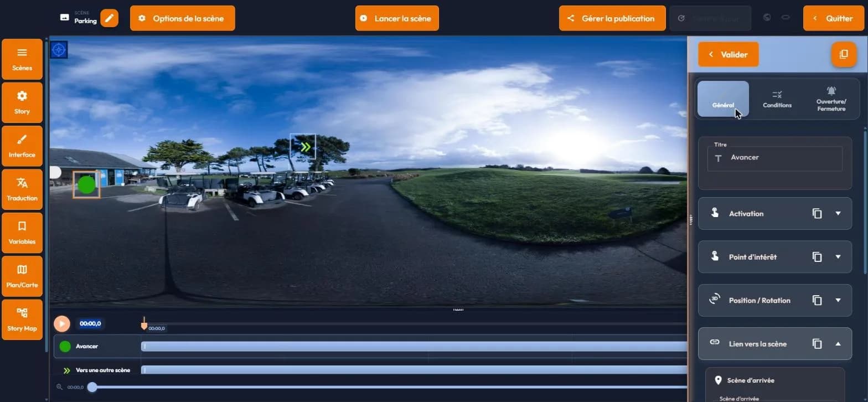This screenshot has height=402, width=868.
Task: Select the Vers une autre scène timeline row
Action: (370, 370)
